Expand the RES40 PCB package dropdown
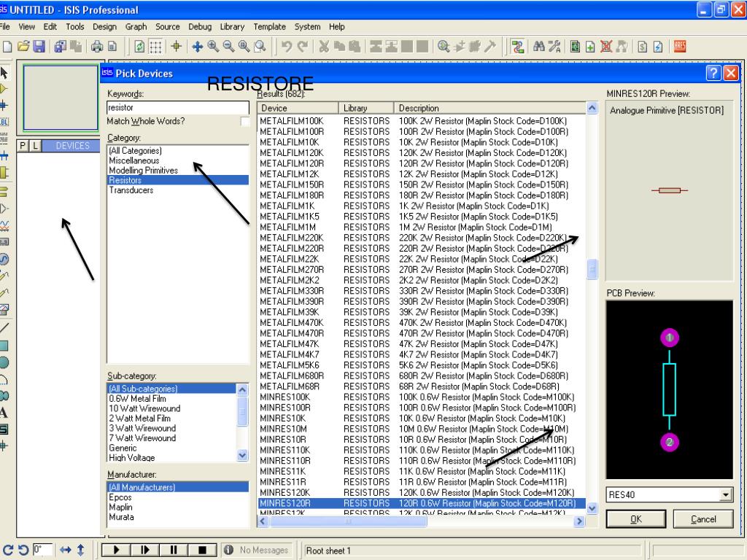747x560 pixels. pos(726,495)
